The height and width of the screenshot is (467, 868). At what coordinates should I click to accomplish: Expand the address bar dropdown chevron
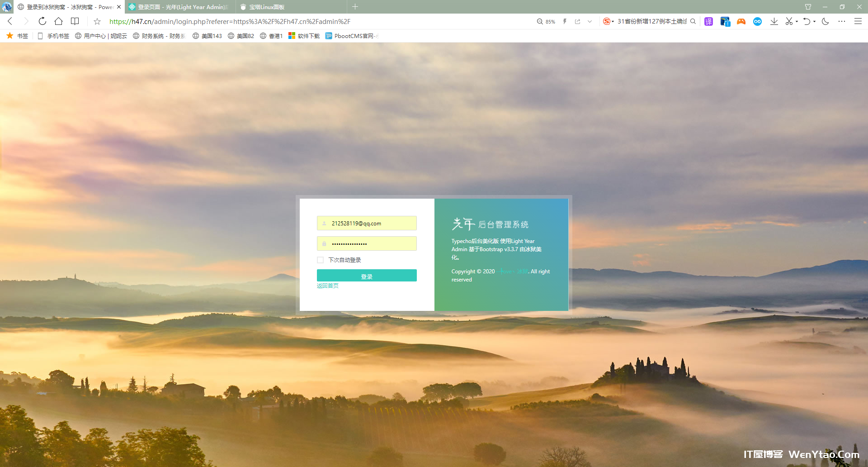click(x=590, y=21)
